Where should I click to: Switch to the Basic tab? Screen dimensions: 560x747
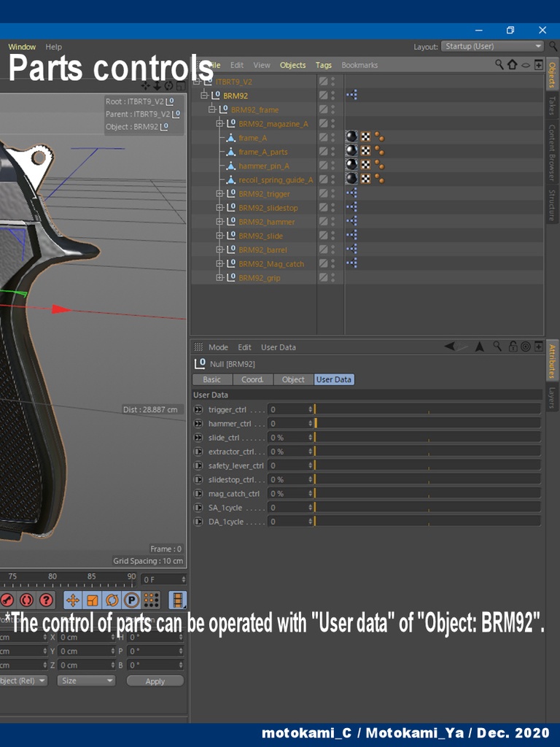pyautogui.click(x=212, y=379)
